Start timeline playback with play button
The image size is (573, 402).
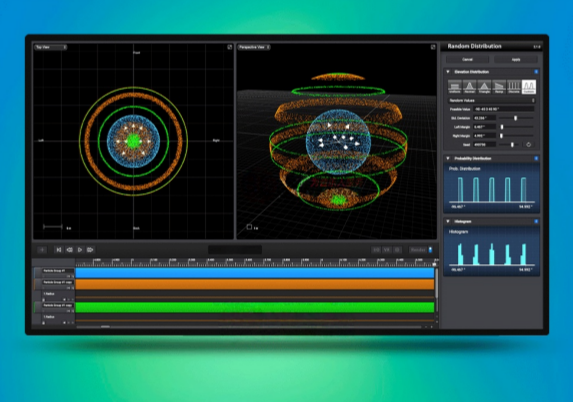tap(80, 250)
